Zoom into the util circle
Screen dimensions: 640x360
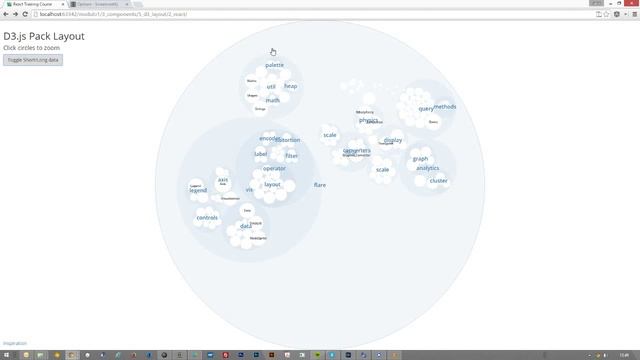pyautogui.click(x=271, y=87)
